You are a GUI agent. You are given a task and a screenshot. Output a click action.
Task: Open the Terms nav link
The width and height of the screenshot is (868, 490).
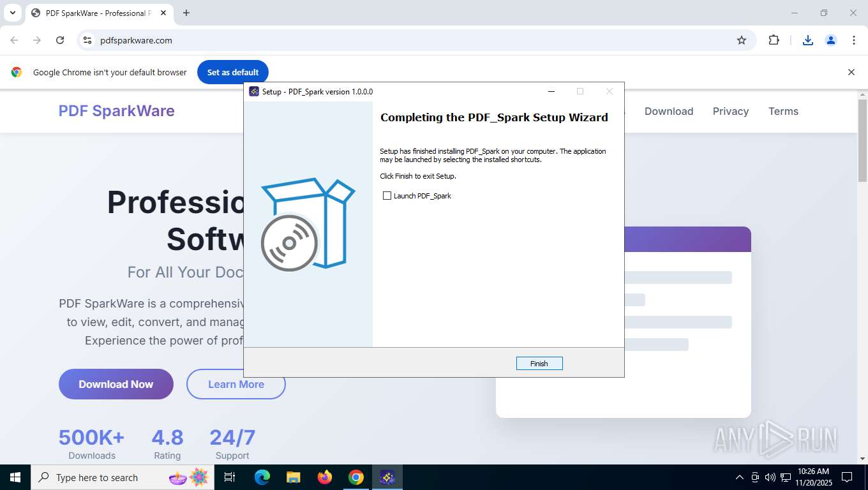(x=783, y=111)
